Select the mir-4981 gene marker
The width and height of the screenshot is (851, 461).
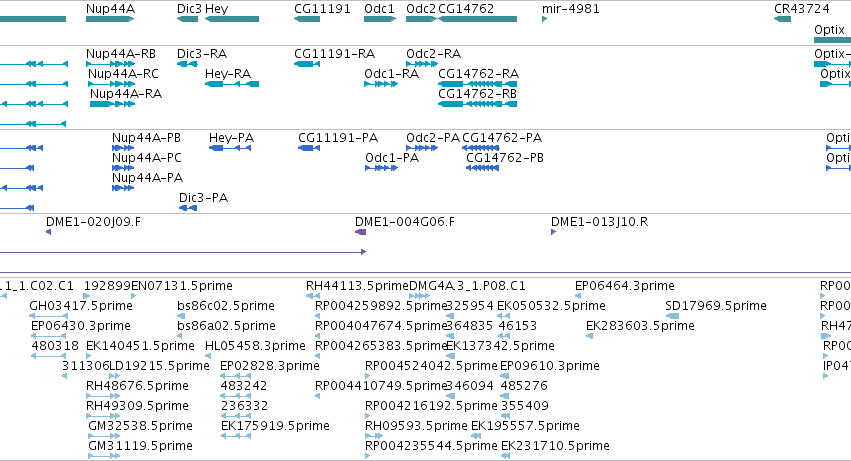click(544, 19)
